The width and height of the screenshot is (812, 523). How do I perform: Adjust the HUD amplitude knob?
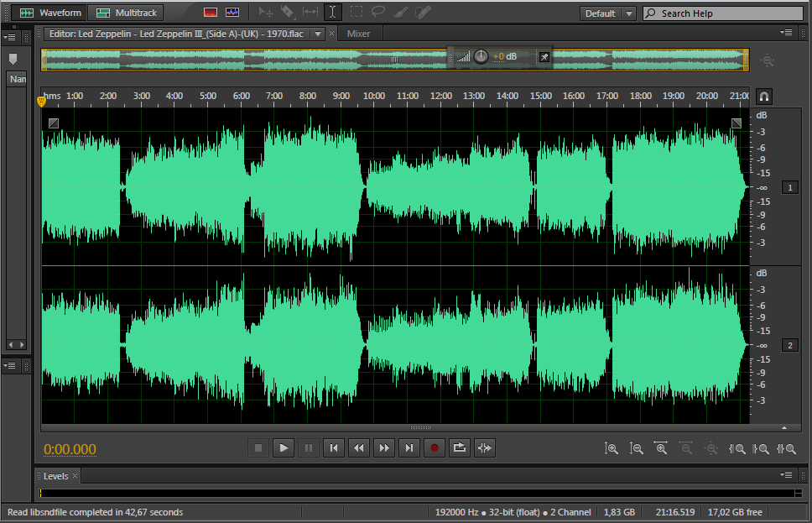point(481,56)
